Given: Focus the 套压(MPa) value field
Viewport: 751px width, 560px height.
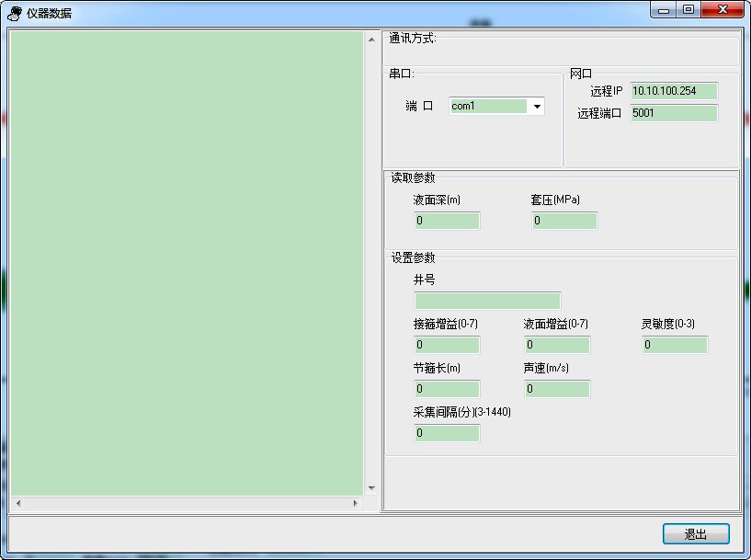Looking at the screenshot, I should [x=564, y=221].
